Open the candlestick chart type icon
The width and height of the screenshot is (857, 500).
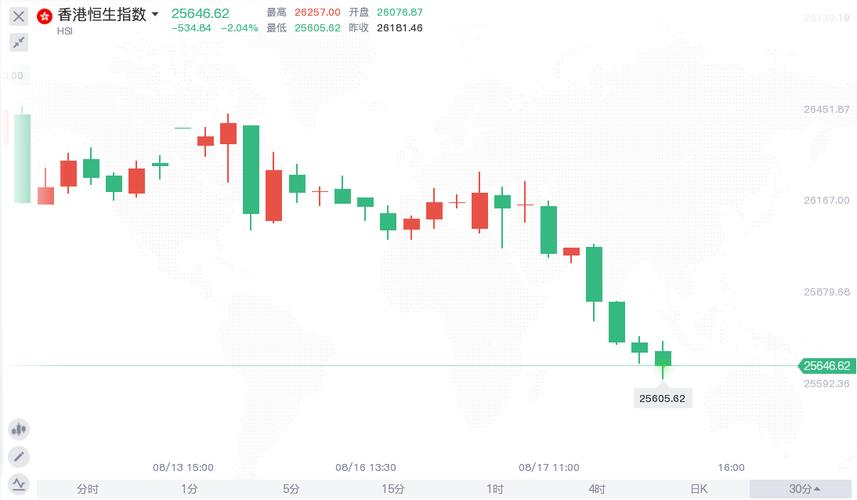click(x=18, y=428)
